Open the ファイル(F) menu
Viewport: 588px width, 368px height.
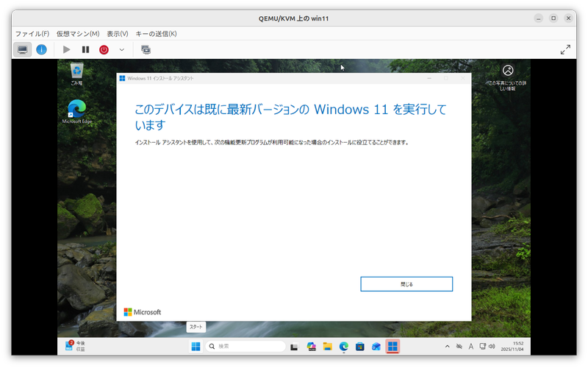click(32, 34)
